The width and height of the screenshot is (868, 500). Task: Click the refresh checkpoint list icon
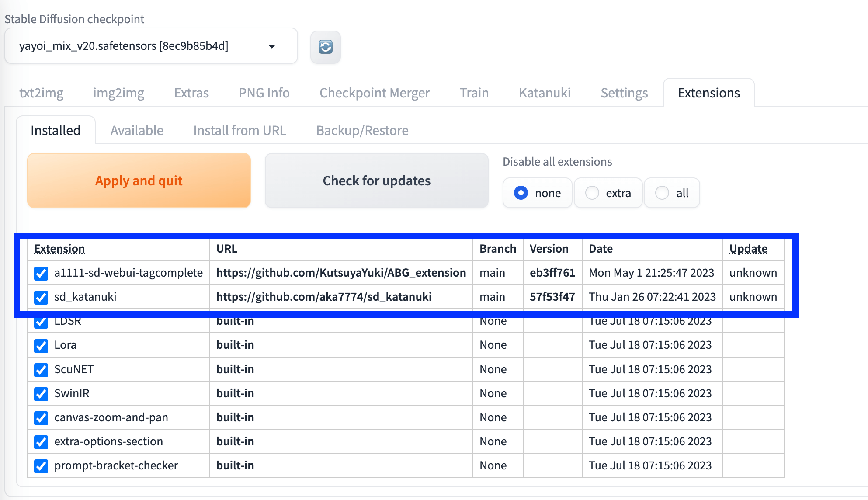325,47
